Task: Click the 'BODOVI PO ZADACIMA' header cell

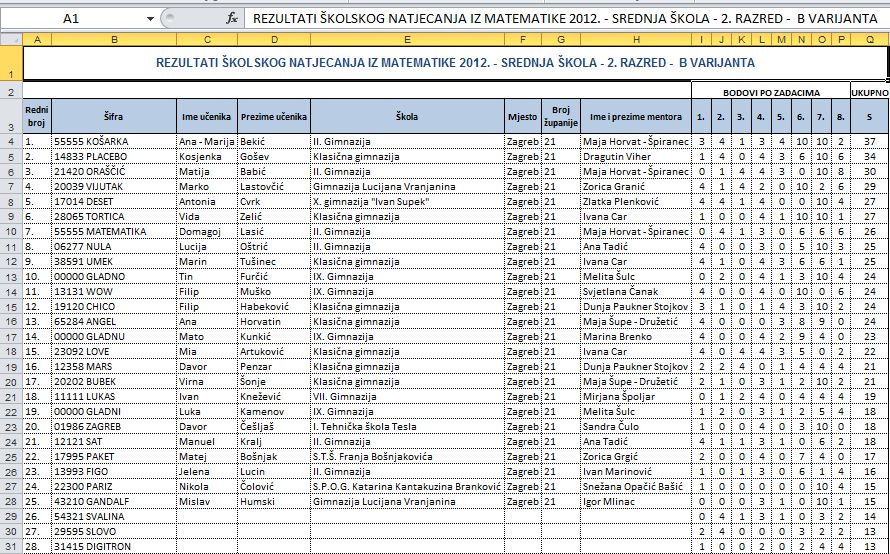Action: [x=770, y=92]
